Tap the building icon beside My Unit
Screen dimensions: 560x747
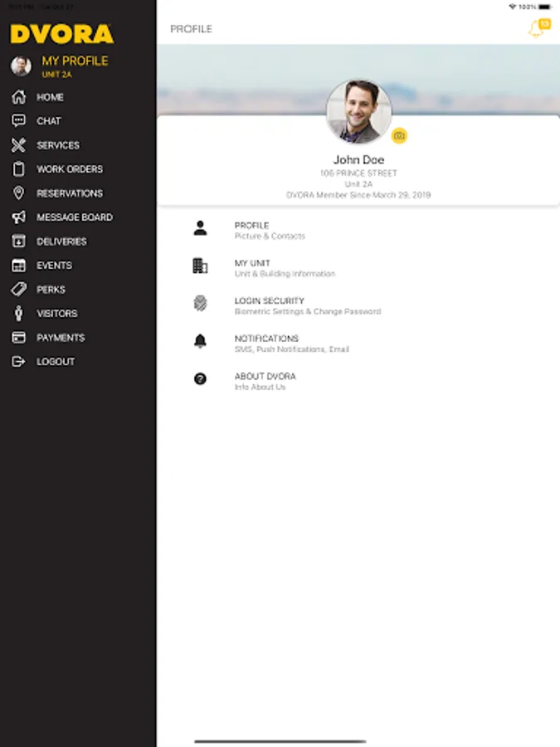click(x=200, y=266)
